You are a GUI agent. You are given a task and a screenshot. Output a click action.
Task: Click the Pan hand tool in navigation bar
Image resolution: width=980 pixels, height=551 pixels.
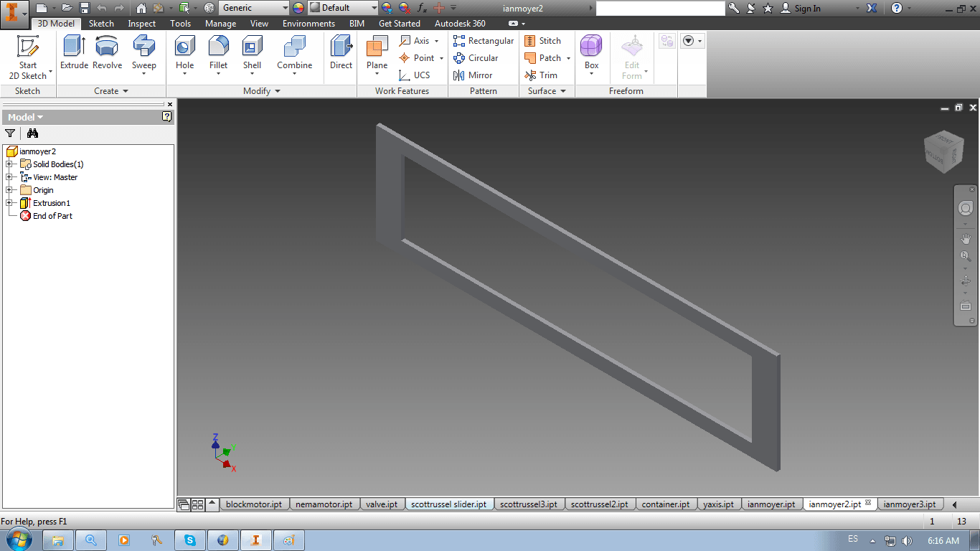pyautogui.click(x=966, y=238)
